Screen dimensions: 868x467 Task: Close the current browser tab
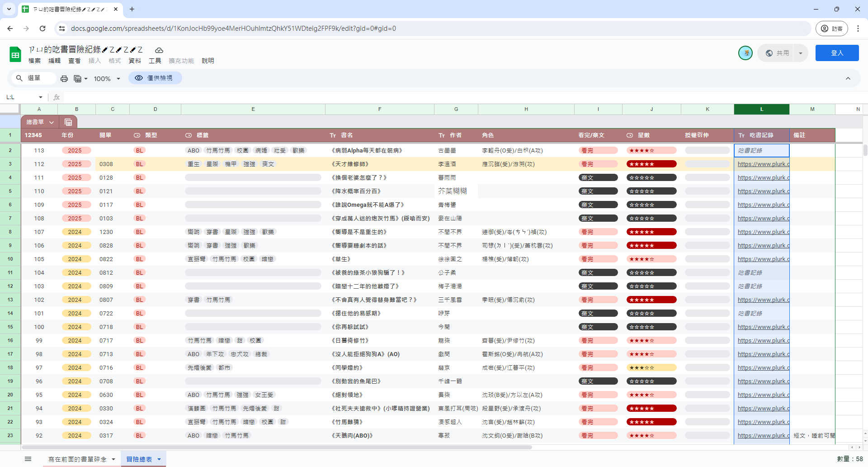tap(116, 9)
